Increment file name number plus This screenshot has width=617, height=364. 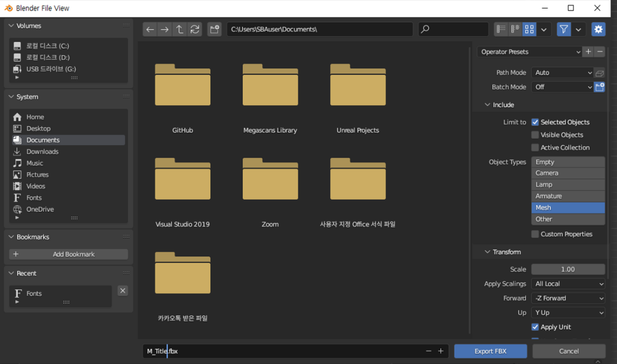tap(441, 351)
